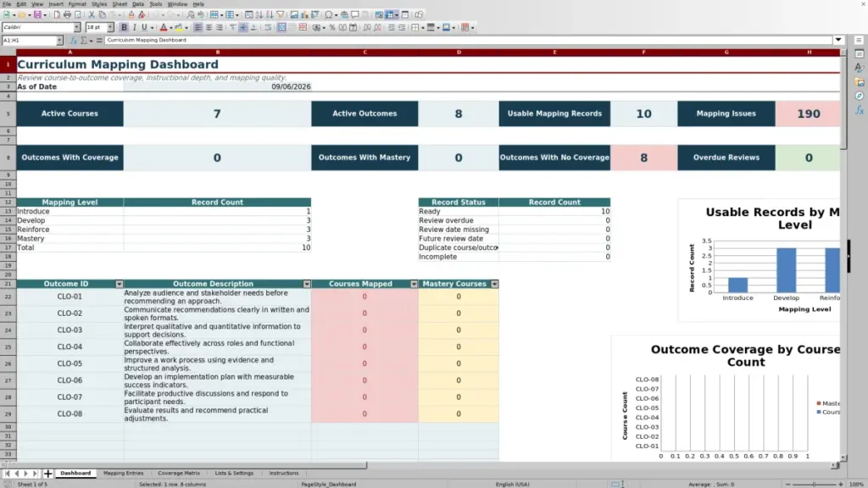
Task: Click the Save document icon
Action: tap(36, 15)
